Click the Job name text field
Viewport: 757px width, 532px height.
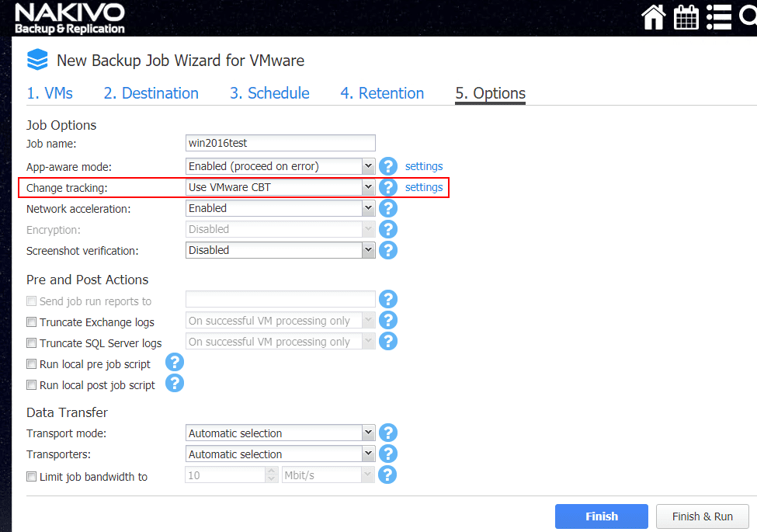(281, 143)
